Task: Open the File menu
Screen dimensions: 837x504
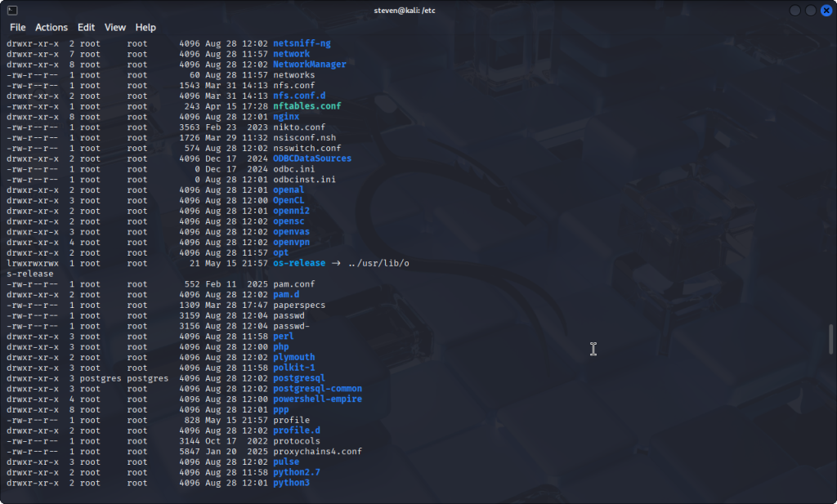Action: click(17, 27)
